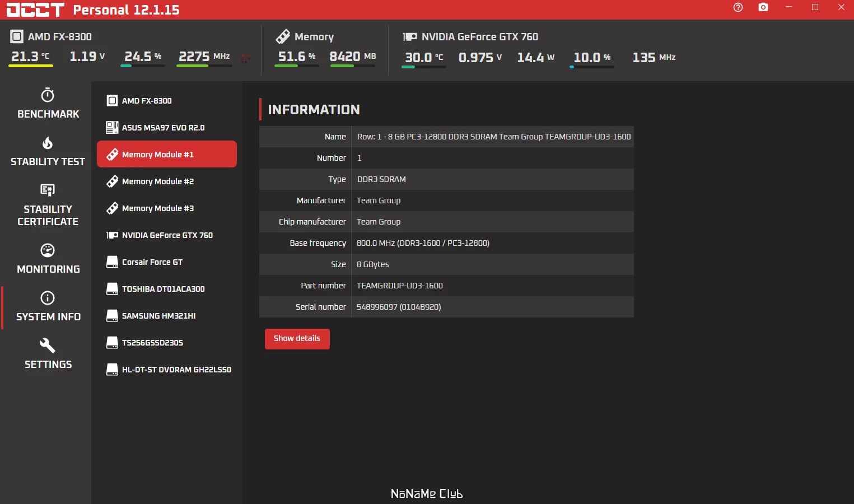
Task: Select NVIDIA GeForce GTX 760 in the list
Action: 167,235
